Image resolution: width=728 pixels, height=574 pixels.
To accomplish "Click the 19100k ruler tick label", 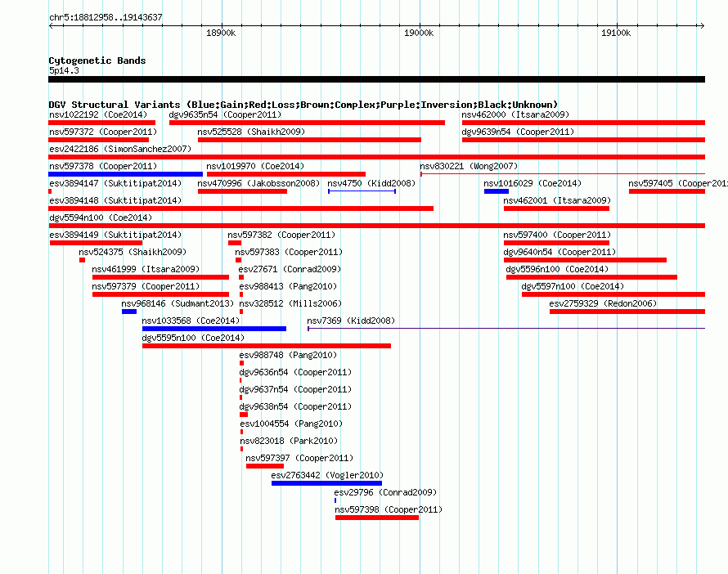I will 616,33.
